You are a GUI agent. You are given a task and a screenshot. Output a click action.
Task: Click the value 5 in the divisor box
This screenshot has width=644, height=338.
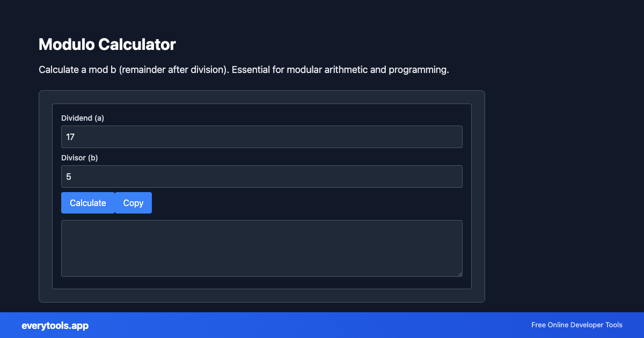69,177
